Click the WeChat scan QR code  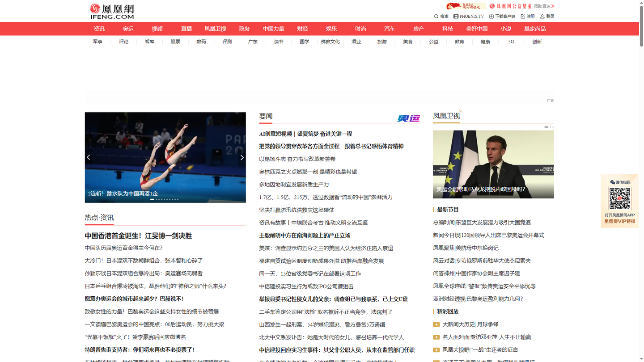point(620,198)
